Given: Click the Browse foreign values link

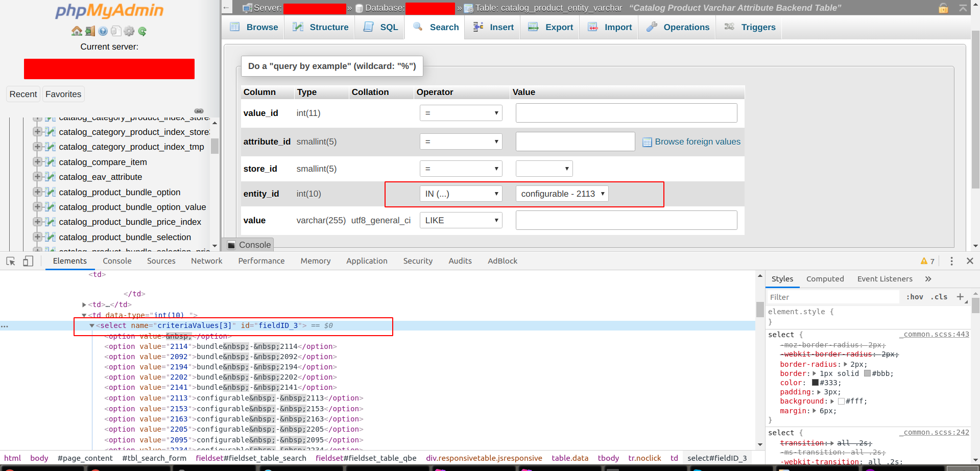Looking at the screenshot, I should pyautogui.click(x=697, y=142).
